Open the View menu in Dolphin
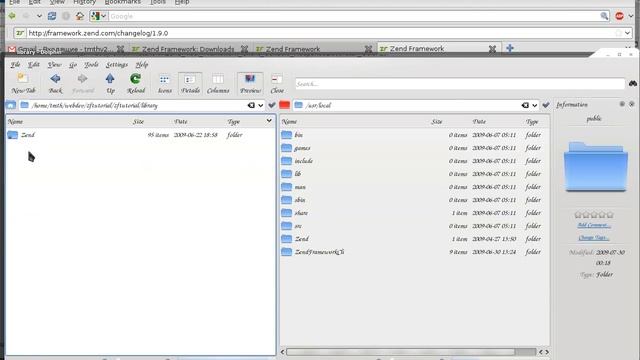This screenshot has width=640, height=360. pyautogui.click(x=54, y=64)
